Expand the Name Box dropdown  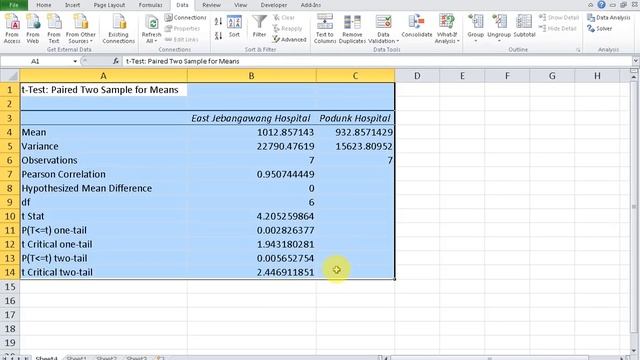tap(75, 61)
